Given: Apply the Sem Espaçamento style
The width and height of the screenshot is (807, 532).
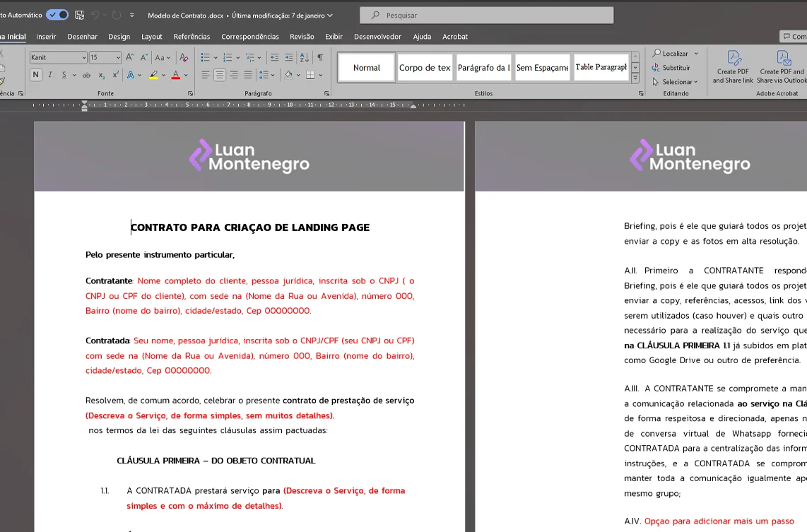Looking at the screenshot, I should click(x=543, y=67).
